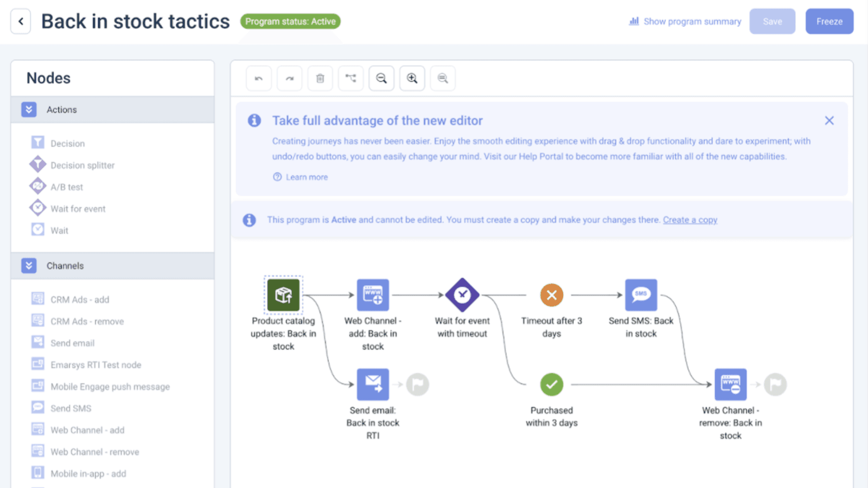The width and height of the screenshot is (868, 488).
Task: Click the Redo arrow icon
Action: click(x=289, y=78)
